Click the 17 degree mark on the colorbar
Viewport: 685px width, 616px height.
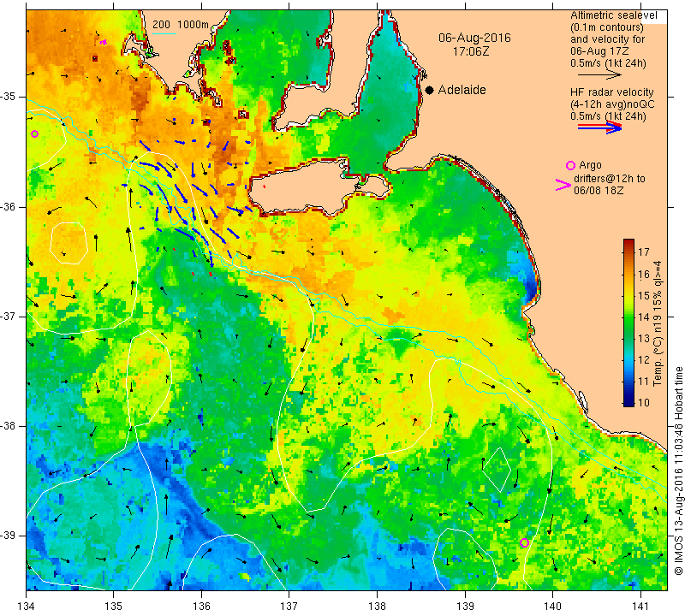tap(644, 252)
